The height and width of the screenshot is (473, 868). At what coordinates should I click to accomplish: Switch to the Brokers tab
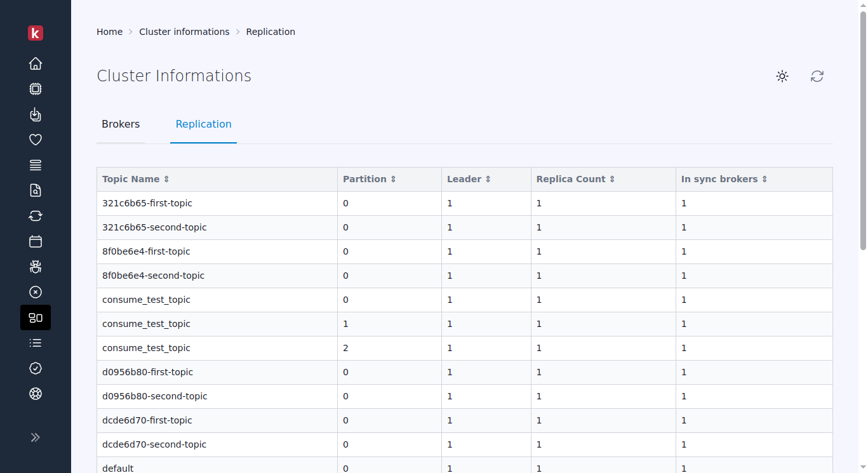point(121,124)
